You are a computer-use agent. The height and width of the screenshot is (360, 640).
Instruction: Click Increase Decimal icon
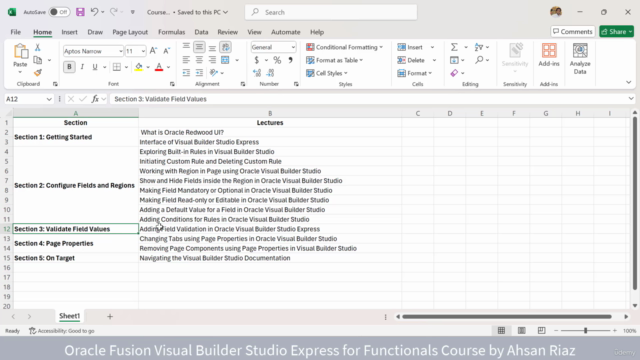coord(257,73)
